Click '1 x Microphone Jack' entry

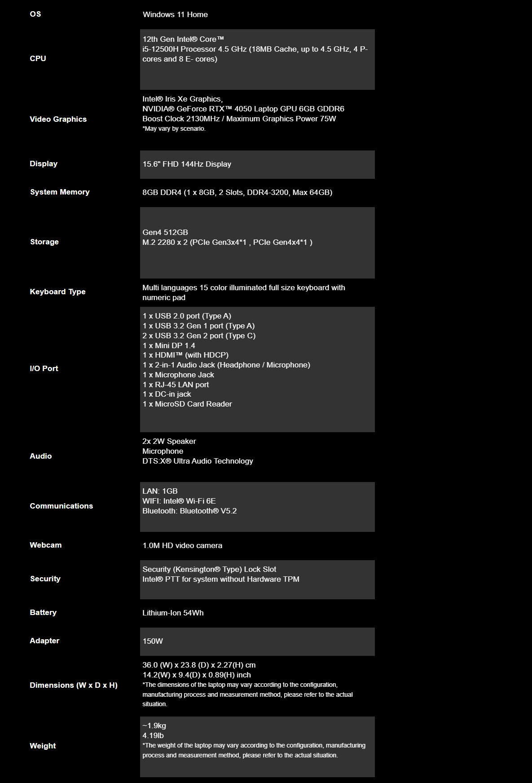pos(178,375)
